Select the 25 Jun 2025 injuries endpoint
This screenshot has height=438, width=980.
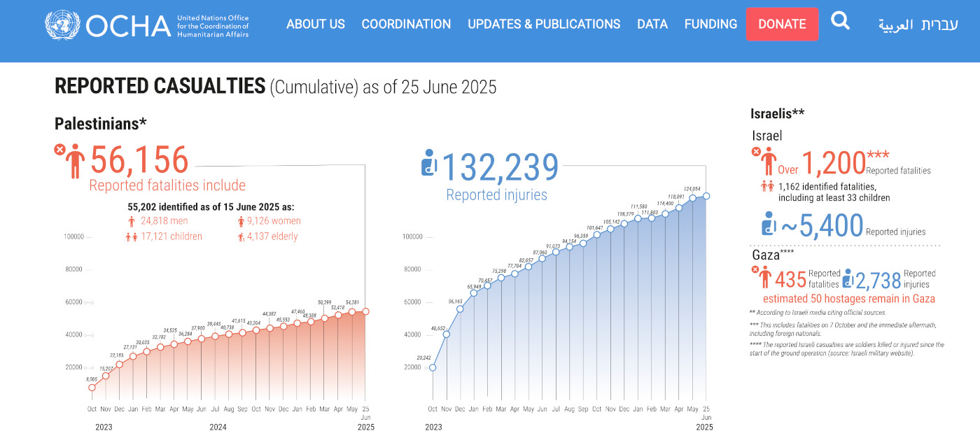pos(707,196)
